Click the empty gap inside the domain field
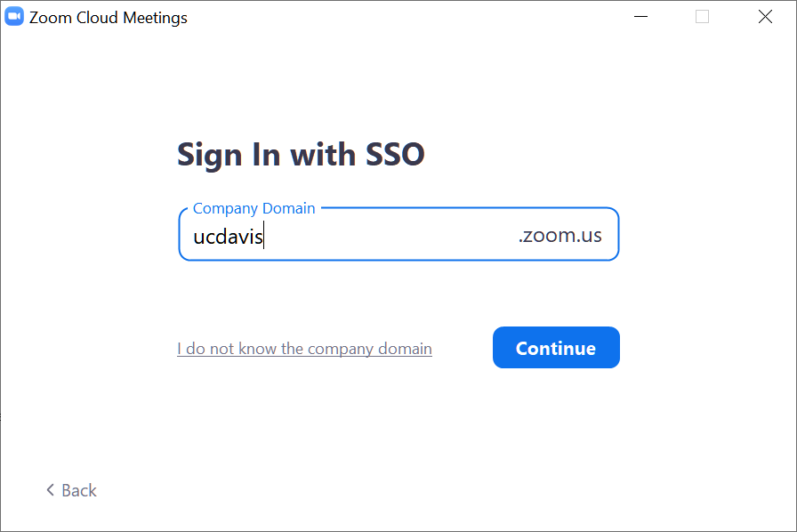Viewport: 797px width, 532px height. click(391, 237)
